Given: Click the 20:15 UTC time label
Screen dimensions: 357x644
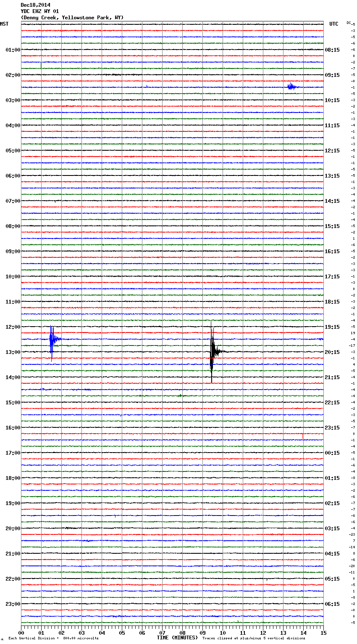Looking at the screenshot, I should click(332, 352).
